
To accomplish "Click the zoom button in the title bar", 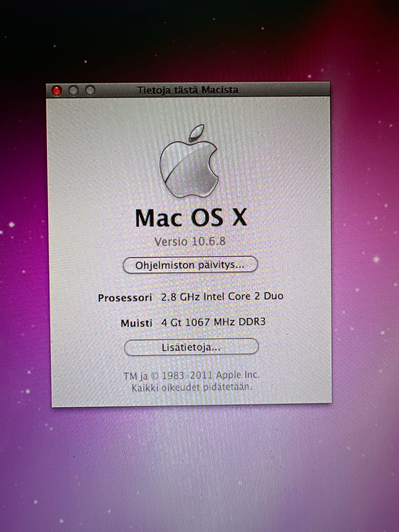I will [x=90, y=90].
